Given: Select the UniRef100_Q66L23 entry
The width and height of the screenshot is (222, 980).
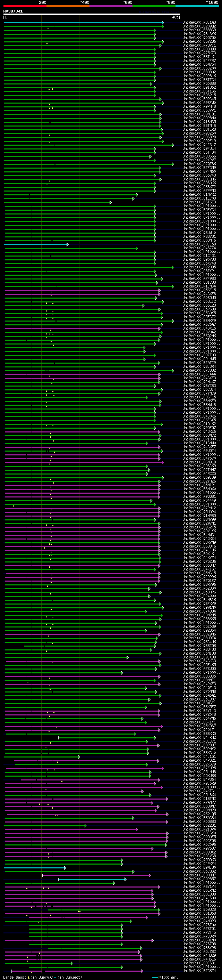Looking at the screenshot, I should 199,306.
